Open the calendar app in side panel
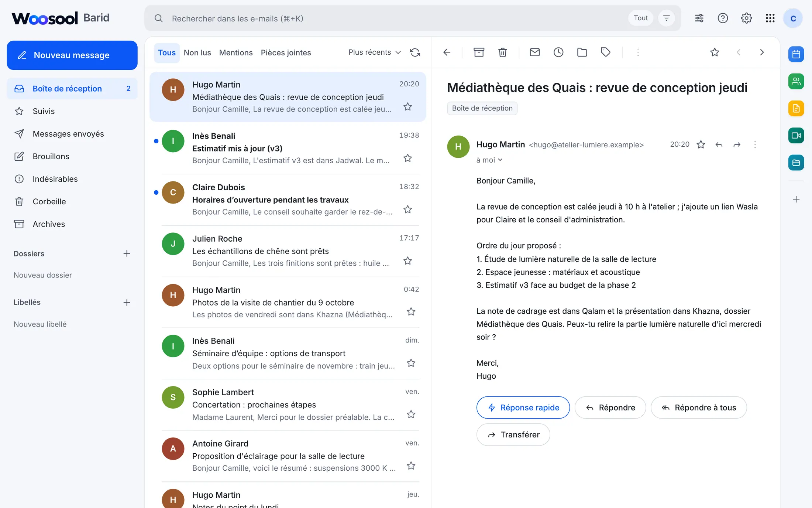 pyautogui.click(x=796, y=54)
